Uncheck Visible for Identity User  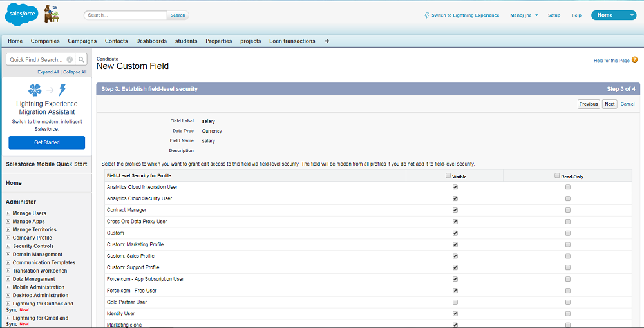[455, 314]
